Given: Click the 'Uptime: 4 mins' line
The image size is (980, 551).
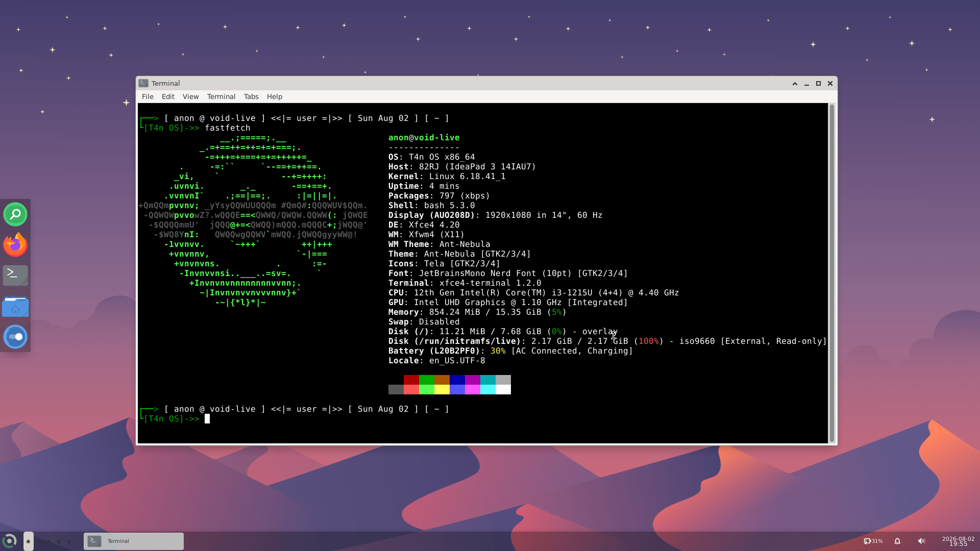Looking at the screenshot, I should pyautogui.click(x=424, y=186).
